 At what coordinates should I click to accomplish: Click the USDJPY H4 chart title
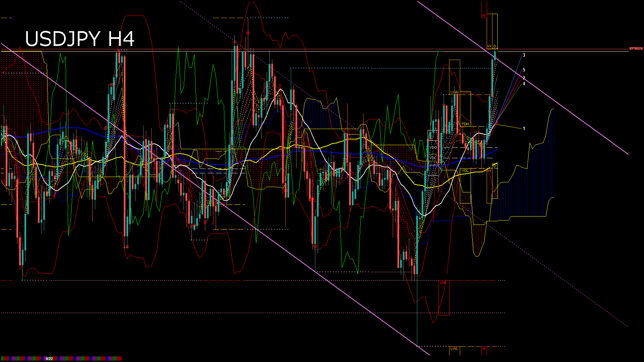80,39
